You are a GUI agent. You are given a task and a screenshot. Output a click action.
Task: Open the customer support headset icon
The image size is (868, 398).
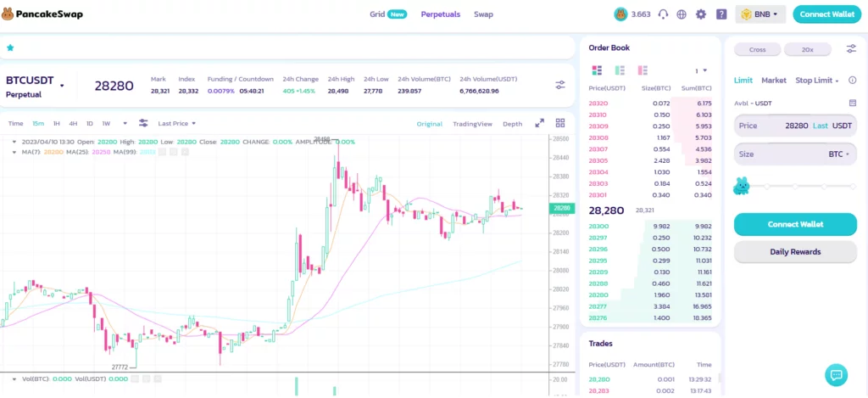663,14
